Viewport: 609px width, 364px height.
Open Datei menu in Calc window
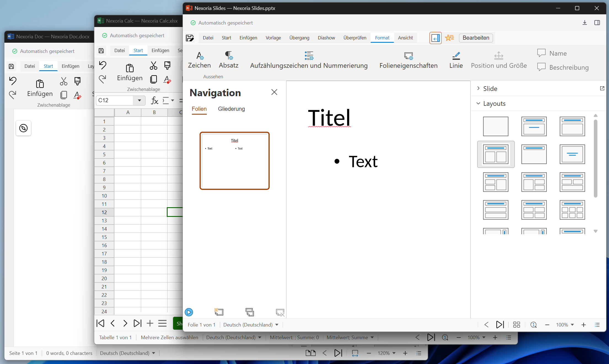coord(119,50)
